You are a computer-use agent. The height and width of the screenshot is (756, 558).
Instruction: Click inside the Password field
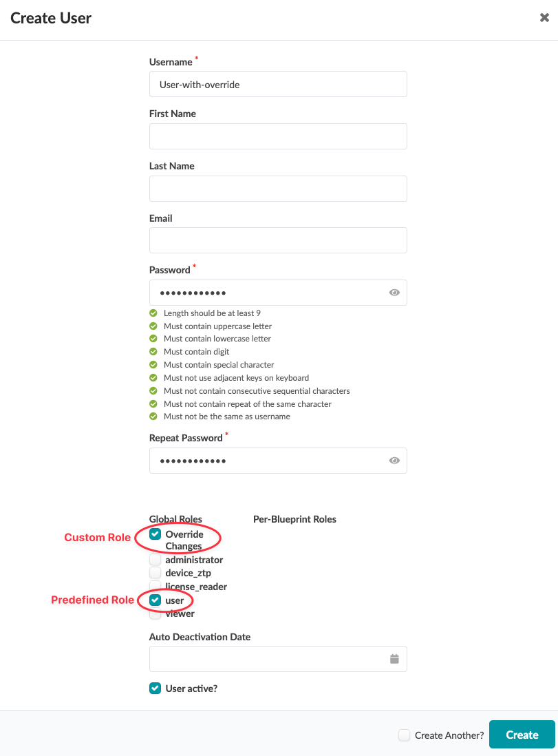tap(268, 293)
